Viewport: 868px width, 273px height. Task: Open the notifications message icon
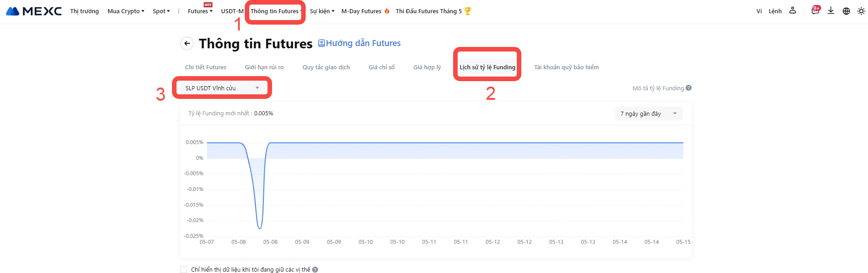[x=815, y=11]
